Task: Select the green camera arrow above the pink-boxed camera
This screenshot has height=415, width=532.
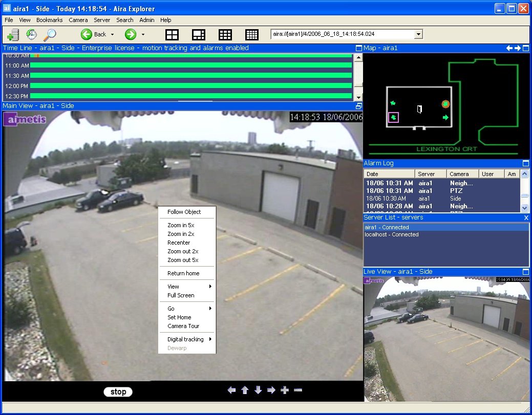Action: (393, 103)
